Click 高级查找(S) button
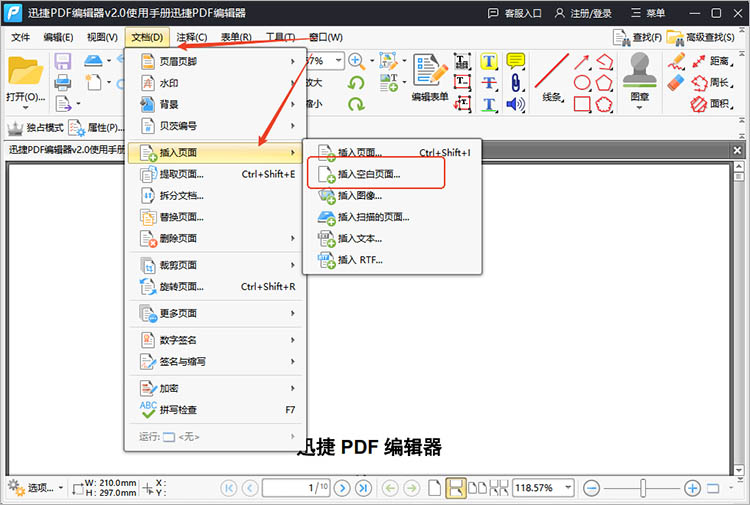The height and width of the screenshot is (505, 750). point(701,37)
